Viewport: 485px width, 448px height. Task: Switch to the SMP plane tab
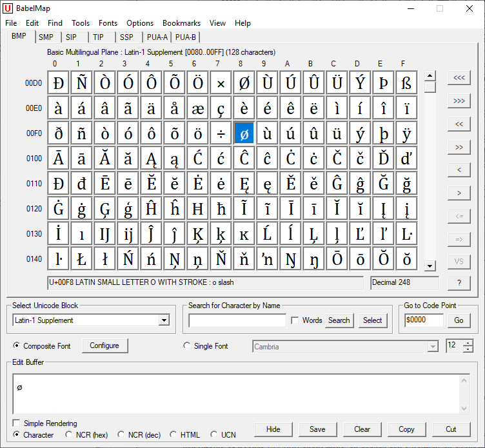pyautogui.click(x=46, y=37)
